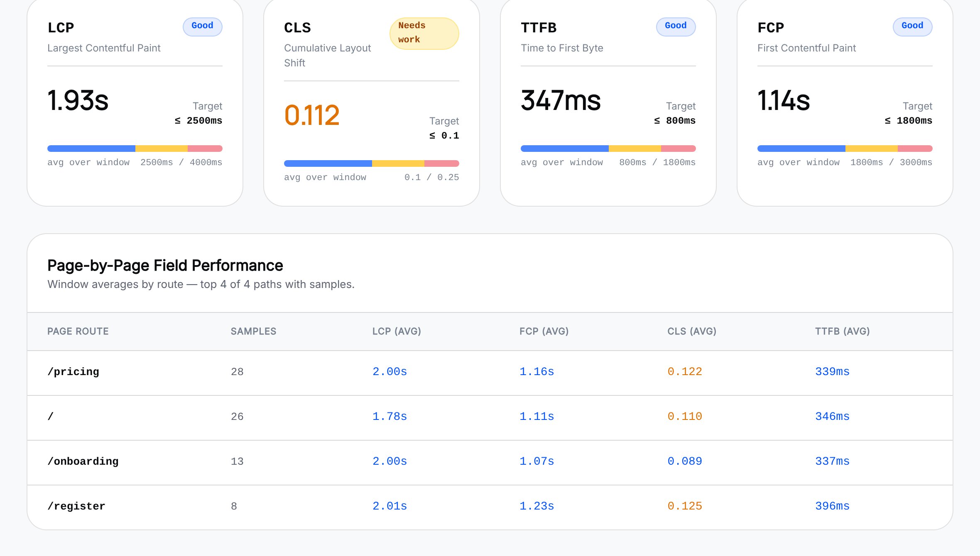Click the Time to First Byte subtitle
The width and height of the screenshot is (980, 556).
562,48
